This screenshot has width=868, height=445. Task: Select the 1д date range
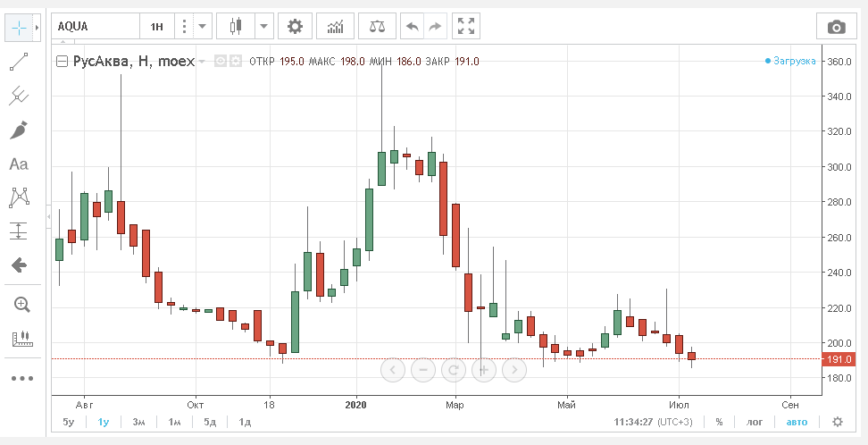(245, 422)
